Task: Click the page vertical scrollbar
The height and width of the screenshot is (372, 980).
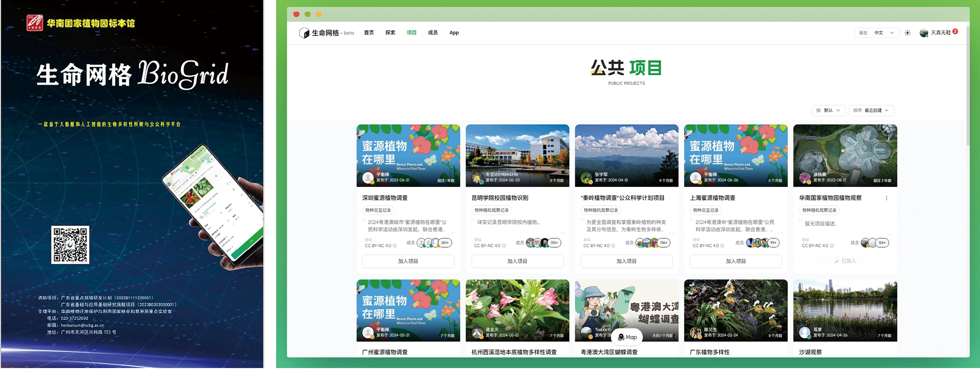Action: [968, 87]
